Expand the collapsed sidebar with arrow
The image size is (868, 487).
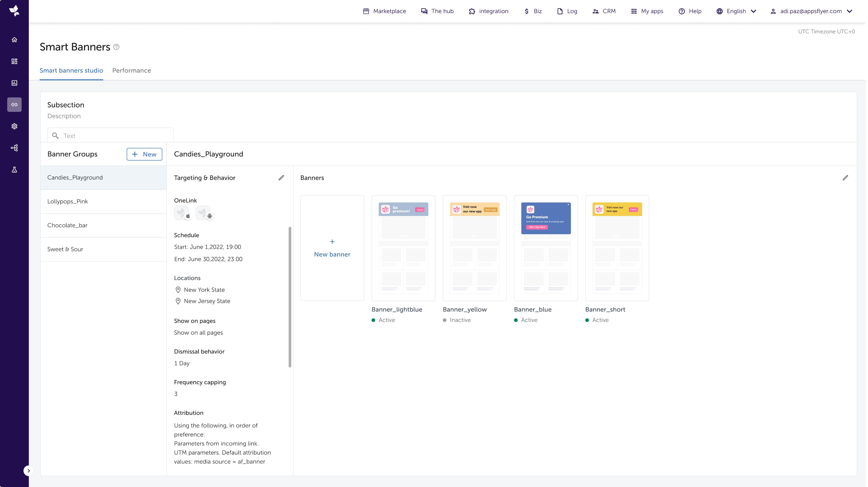tap(29, 470)
